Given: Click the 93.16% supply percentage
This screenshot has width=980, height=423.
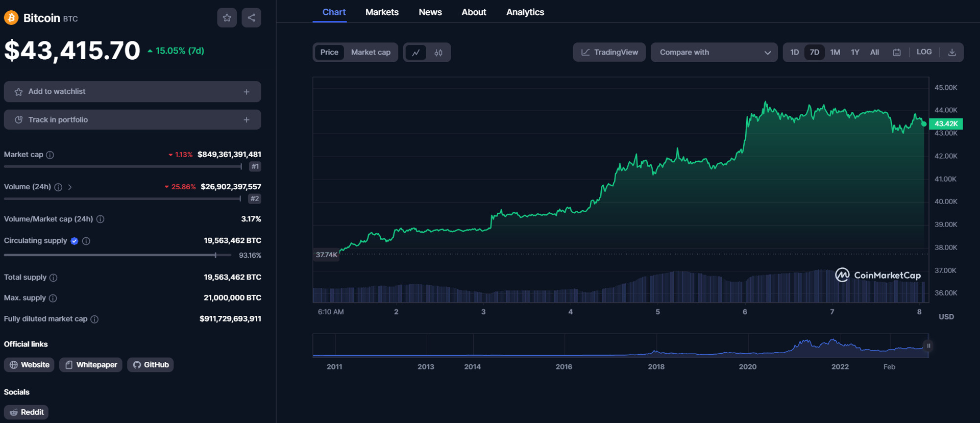Looking at the screenshot, I should click(x=250, y=256).
